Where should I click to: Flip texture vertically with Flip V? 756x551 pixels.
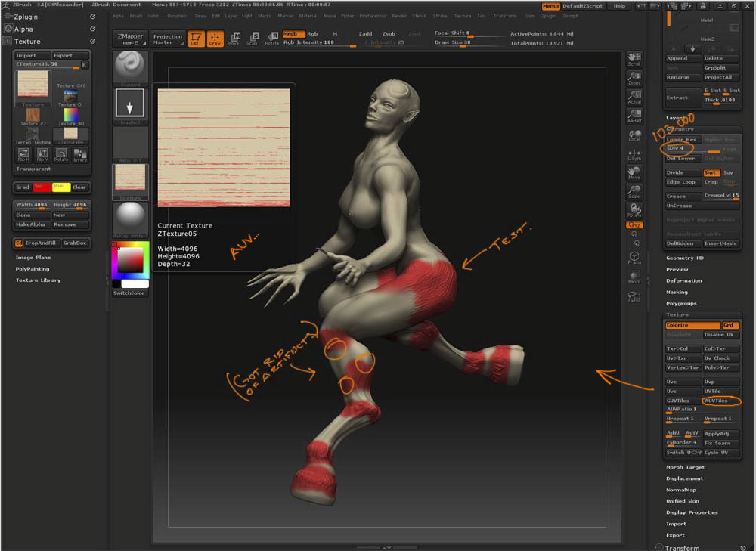tap(42, 155)
